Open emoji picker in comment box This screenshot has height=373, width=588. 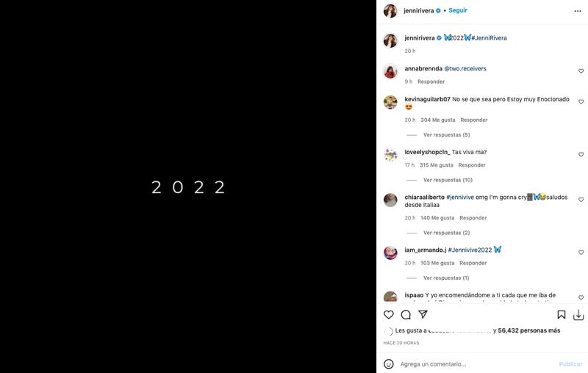(389, 363)
